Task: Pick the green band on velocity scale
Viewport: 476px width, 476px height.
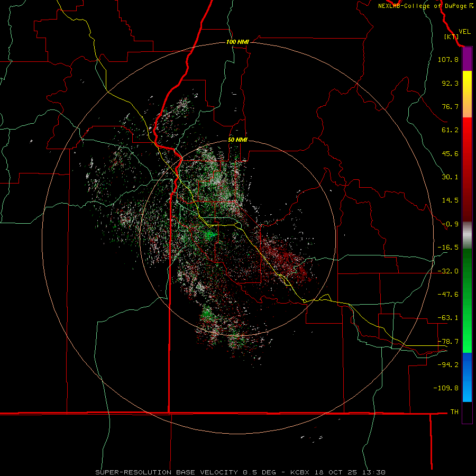Action: (467, 300)
